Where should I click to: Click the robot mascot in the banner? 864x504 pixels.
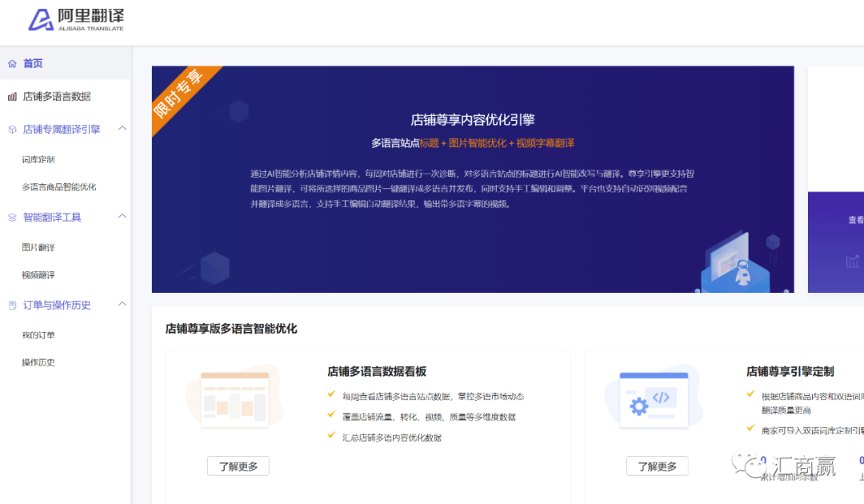tap(743, 272)
